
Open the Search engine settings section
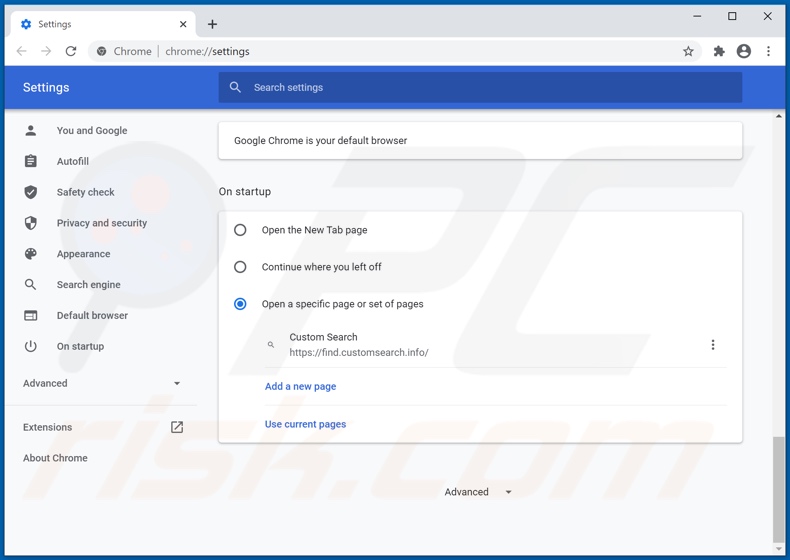pos(88,285)
